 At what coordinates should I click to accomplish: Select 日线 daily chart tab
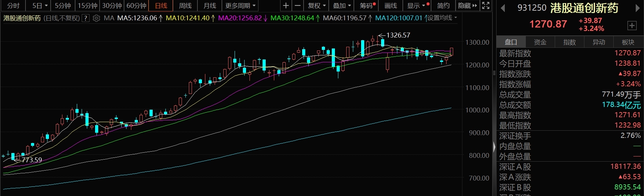pyautogui.click(x=161, y=6)
